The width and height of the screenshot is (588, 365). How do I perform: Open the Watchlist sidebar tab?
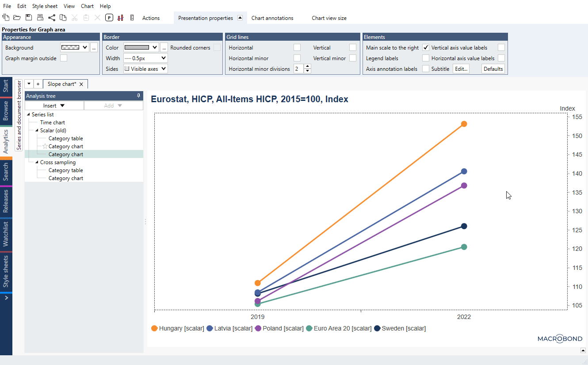[6, 234]
